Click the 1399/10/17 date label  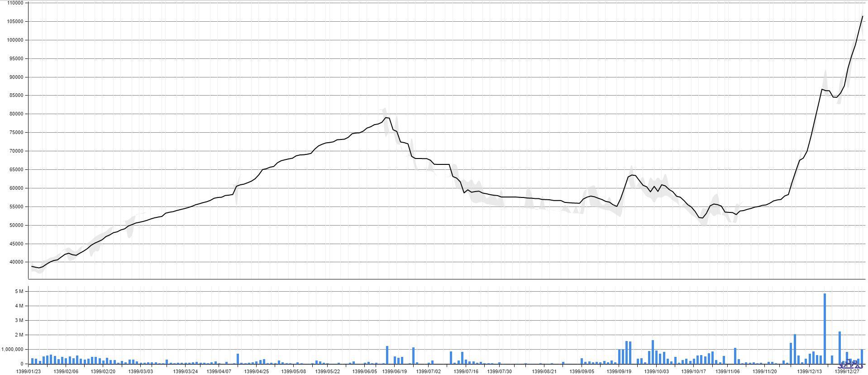click(x=693, y=371)
